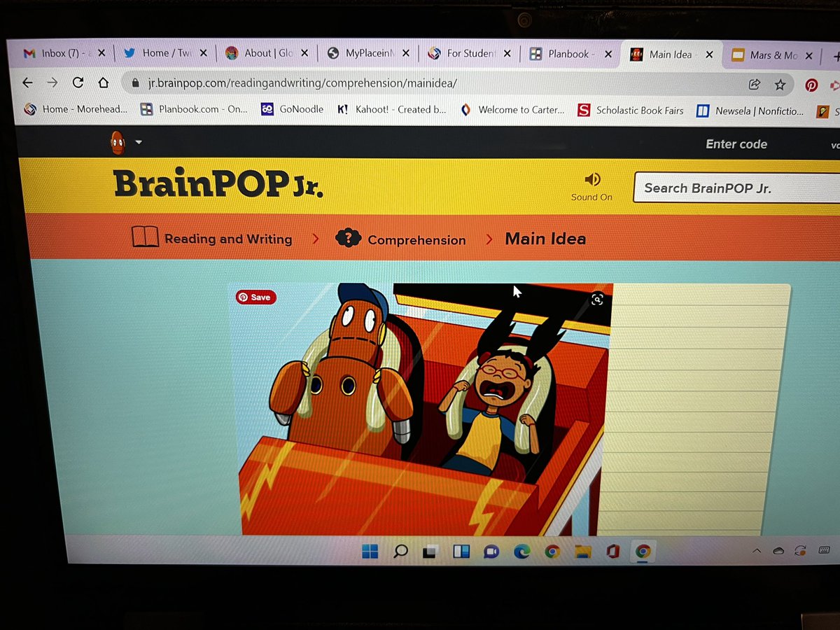Close the Planbook tab

pos(608,55)
